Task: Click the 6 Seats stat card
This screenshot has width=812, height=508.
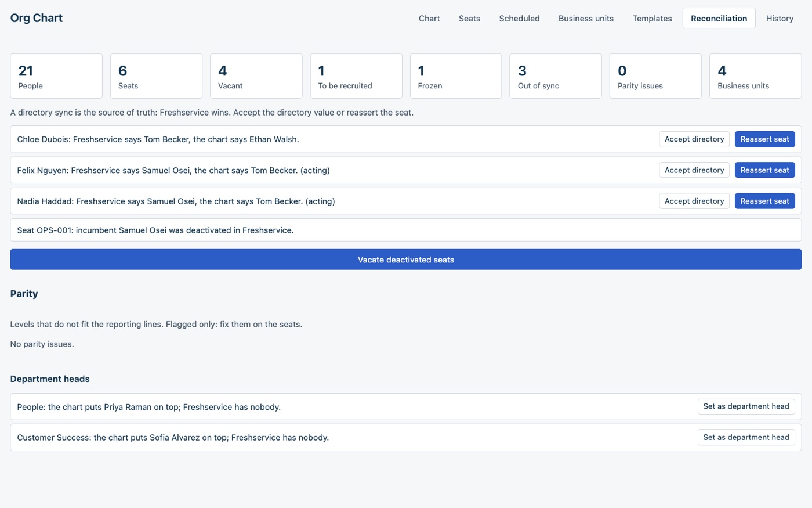Action: (x=156, y=76)
